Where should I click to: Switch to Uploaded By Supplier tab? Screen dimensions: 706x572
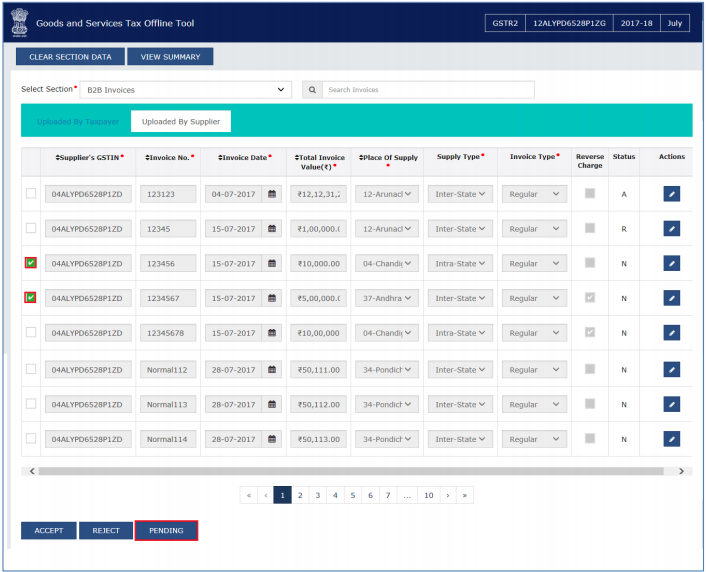181,122
